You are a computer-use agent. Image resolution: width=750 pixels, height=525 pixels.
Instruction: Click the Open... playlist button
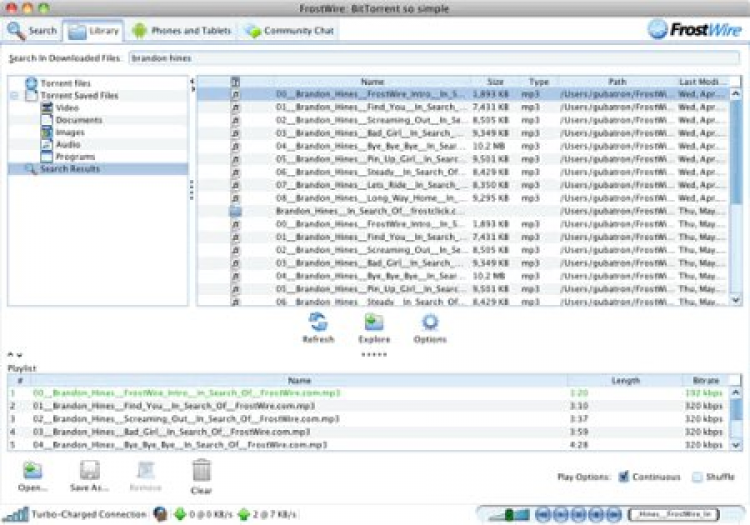point(33,476)
